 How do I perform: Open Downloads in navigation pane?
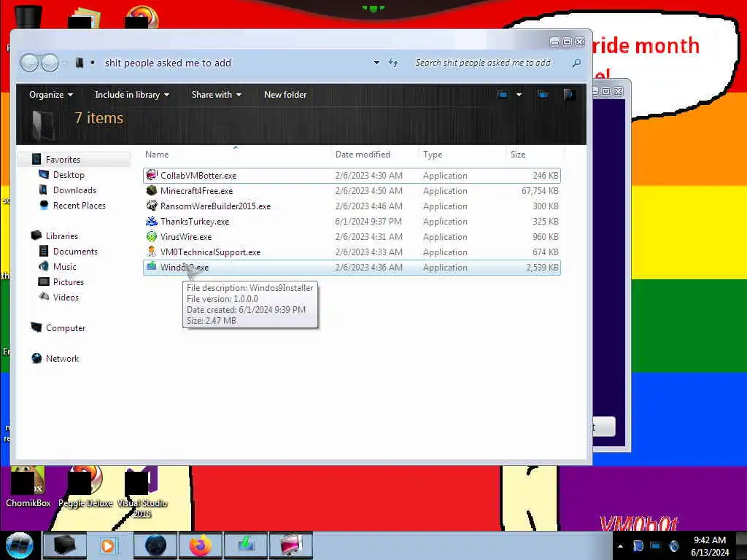[74, 190]
